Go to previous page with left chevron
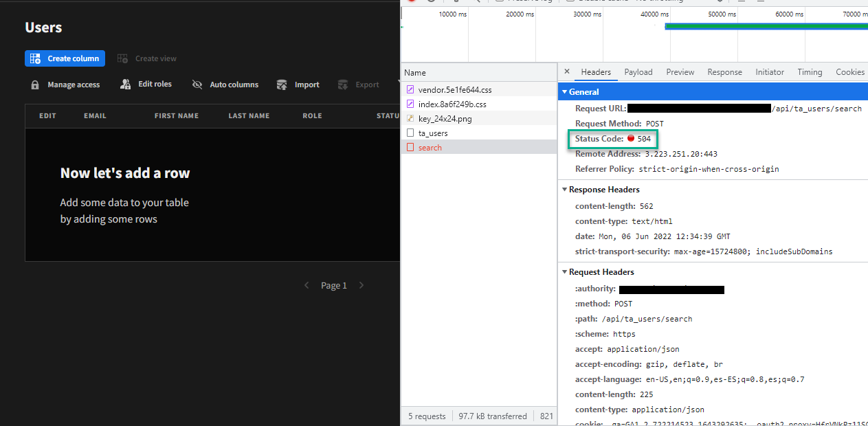This screenshot has width=868, height=426. point(307,285)
